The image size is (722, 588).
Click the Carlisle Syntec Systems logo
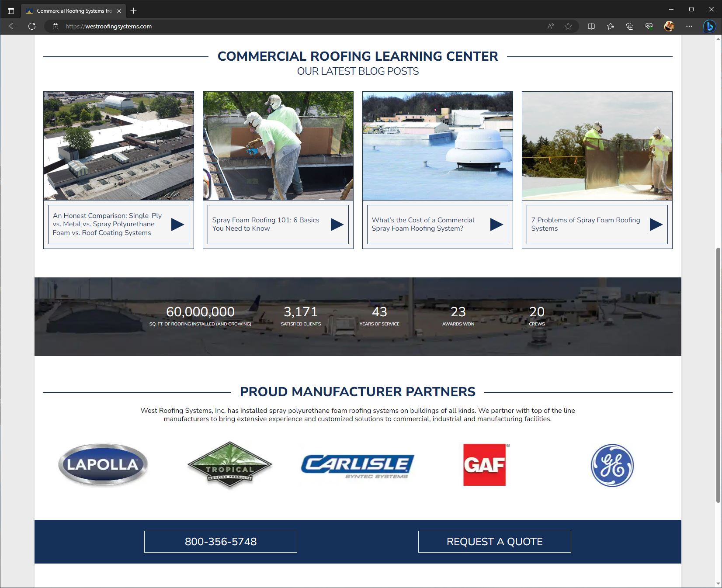pos(358,467)
